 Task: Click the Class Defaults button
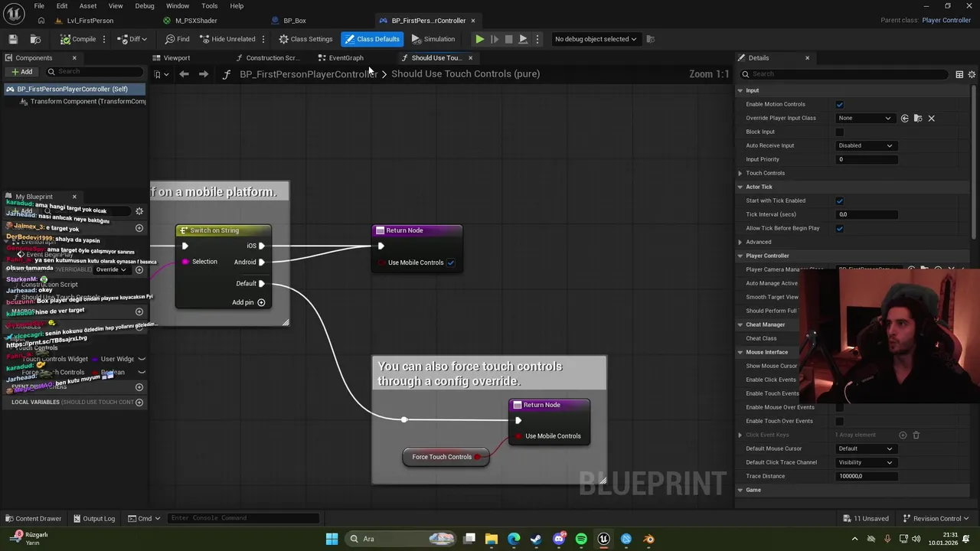[x=371, y=39]
